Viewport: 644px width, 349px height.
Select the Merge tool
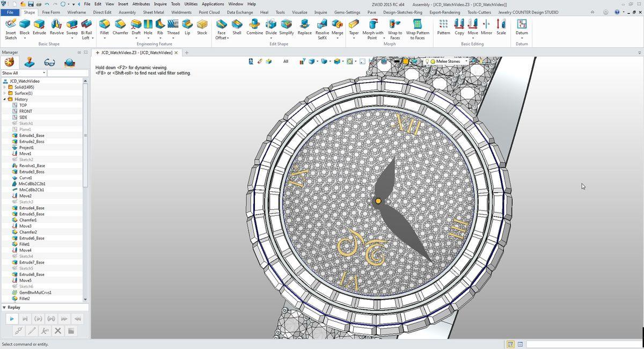pyautogui.click(x=337, y=28)
